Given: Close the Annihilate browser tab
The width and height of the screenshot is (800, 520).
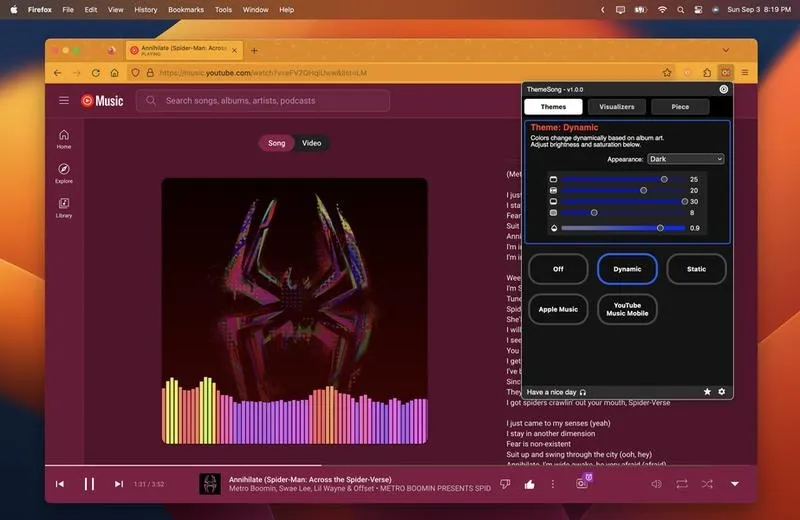Looking at the screenshot, I should (234, 51).
